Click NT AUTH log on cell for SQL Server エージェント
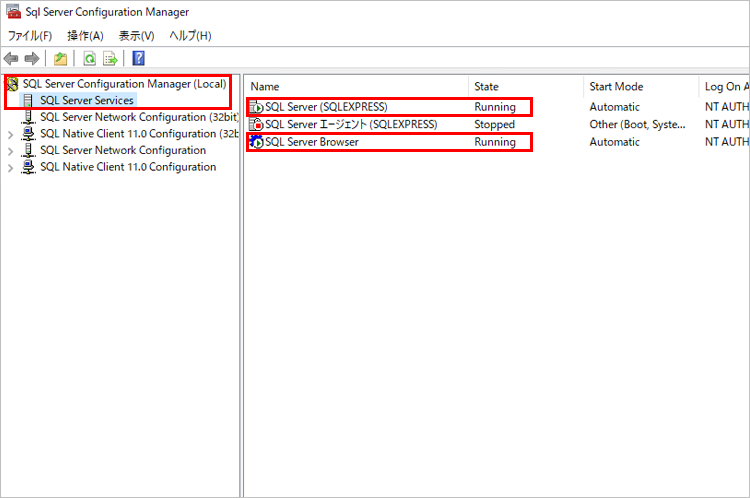This screenshot has height=498, width=750. (x=727, y=124)
